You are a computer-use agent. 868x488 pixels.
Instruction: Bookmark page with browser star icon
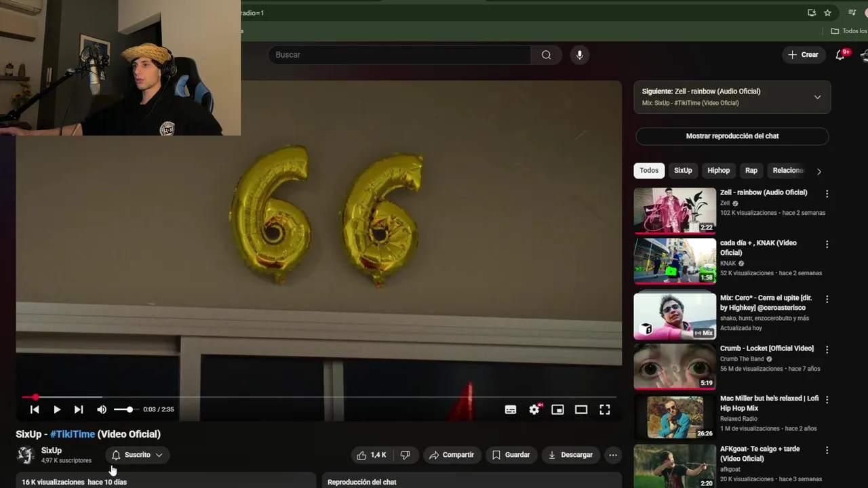tap(827, 13)
